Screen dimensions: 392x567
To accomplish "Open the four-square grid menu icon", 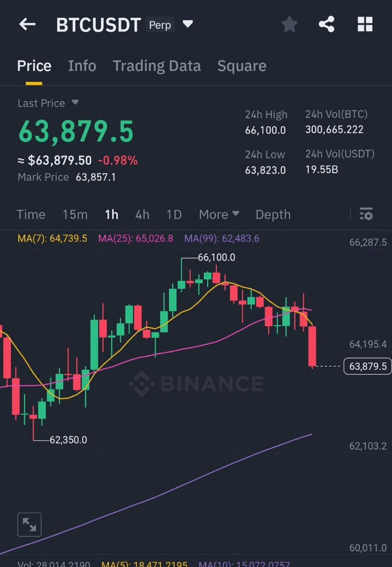I will [x=365, y=24].
